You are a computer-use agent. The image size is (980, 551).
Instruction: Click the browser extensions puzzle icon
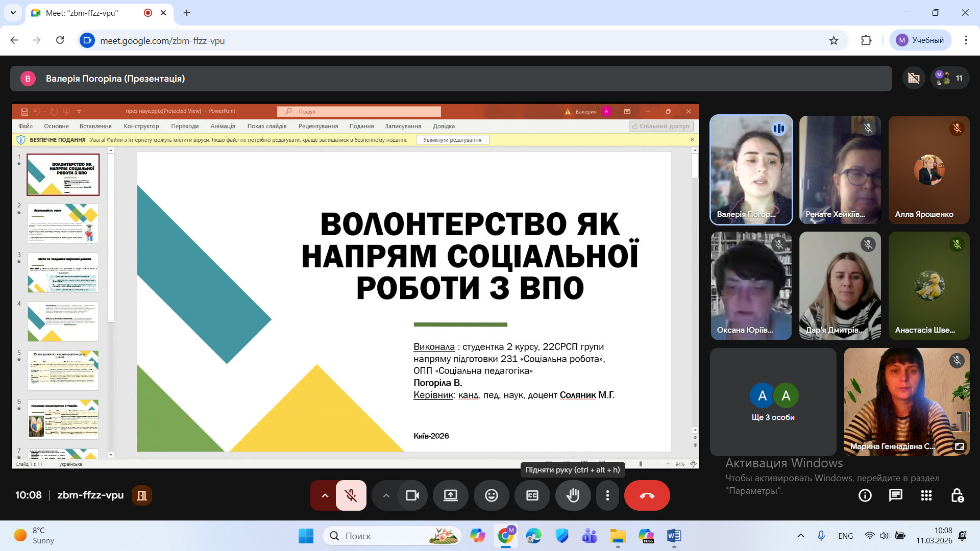point(866,40)
